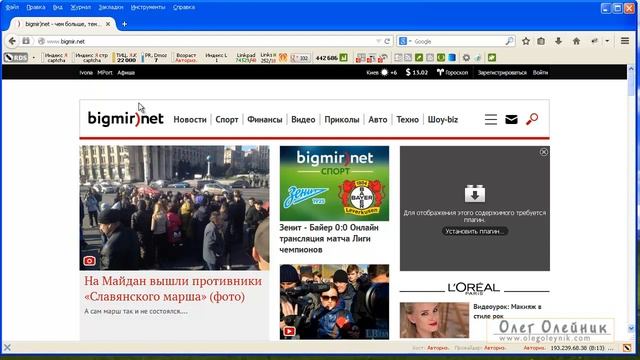The image size is (640, 360).
Task: Click the RDS bar logo button
Action: click(x=16, y=58)
